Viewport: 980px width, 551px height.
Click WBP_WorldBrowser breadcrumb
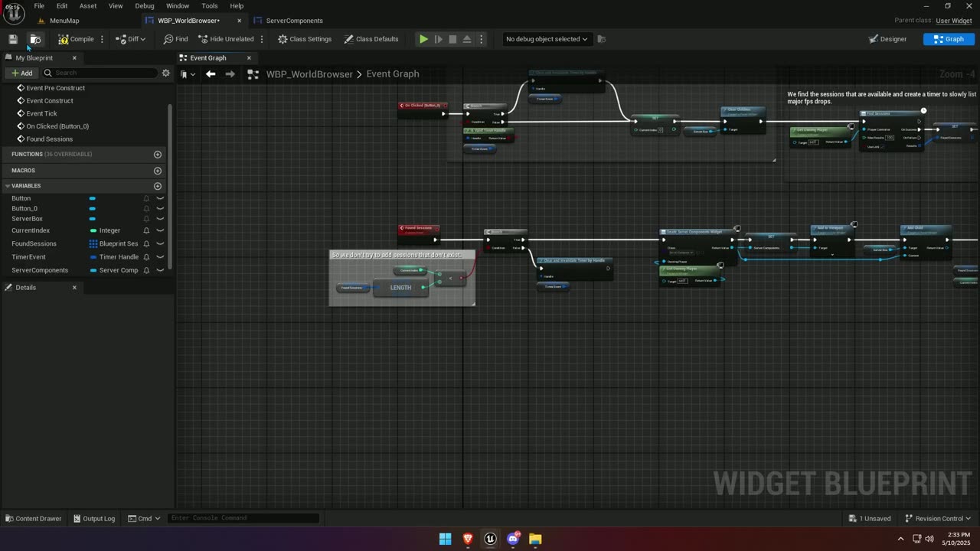coord(309,74)
